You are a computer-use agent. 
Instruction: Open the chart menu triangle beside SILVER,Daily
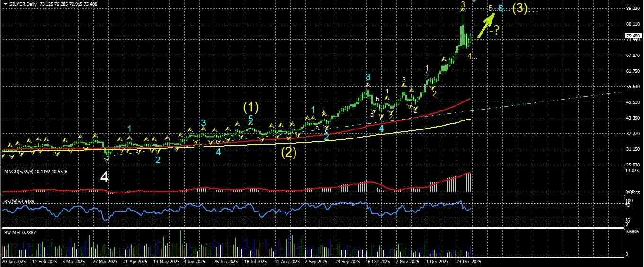tap(5, 4)
